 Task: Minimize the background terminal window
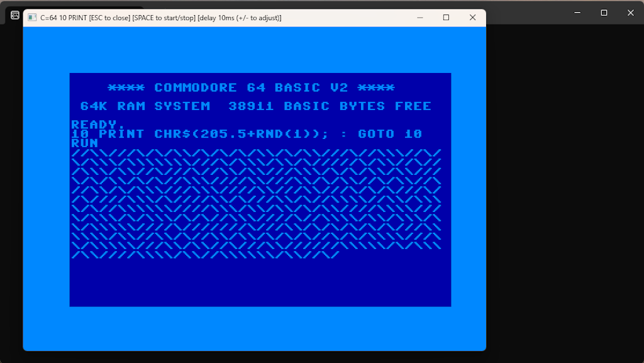point(577,13)
